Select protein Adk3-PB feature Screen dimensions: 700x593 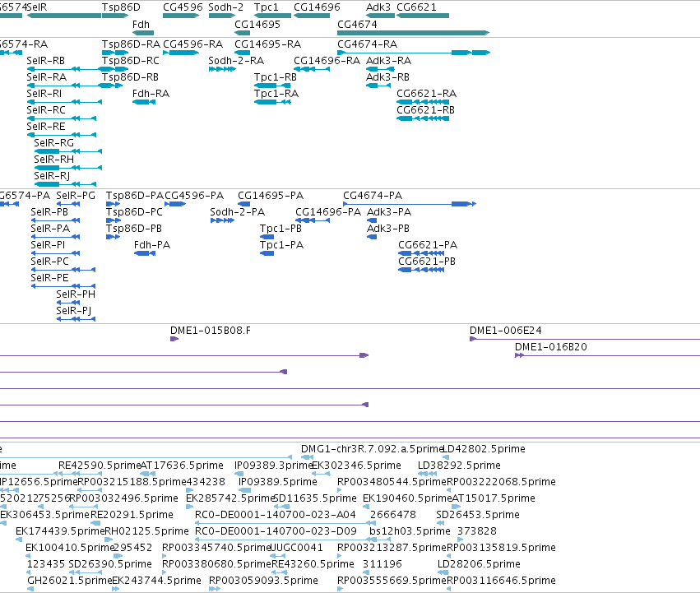point(372,237)
